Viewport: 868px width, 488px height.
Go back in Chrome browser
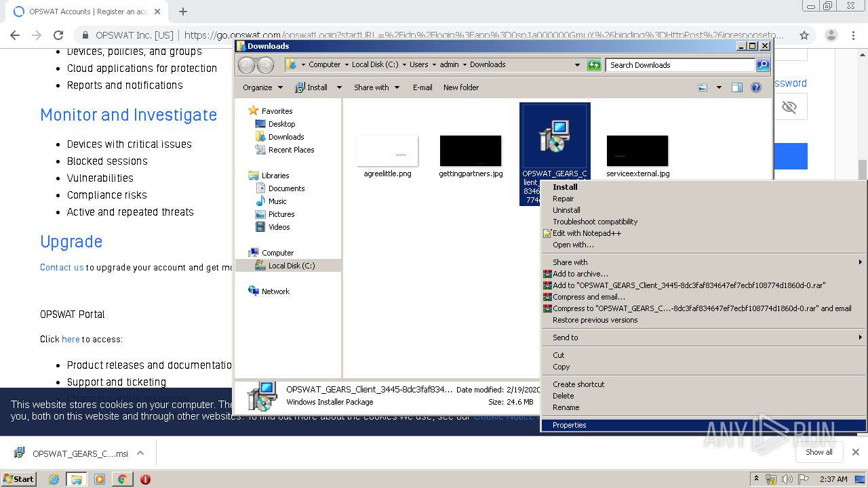(x=15, y=35)
